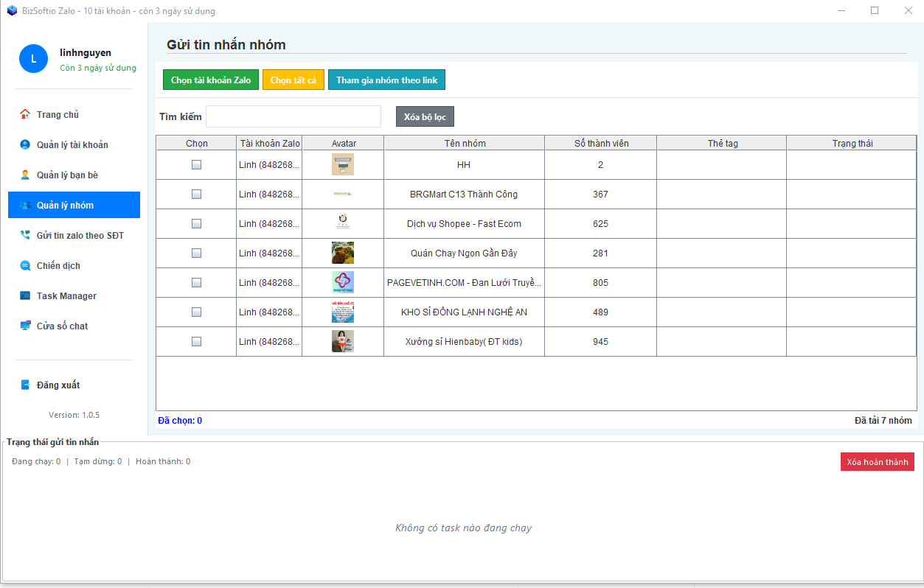Viewport: 924px width, 588px height.
Task: Open Quản lý tài khoản sidebar icon
Action: tap(26, 144)
